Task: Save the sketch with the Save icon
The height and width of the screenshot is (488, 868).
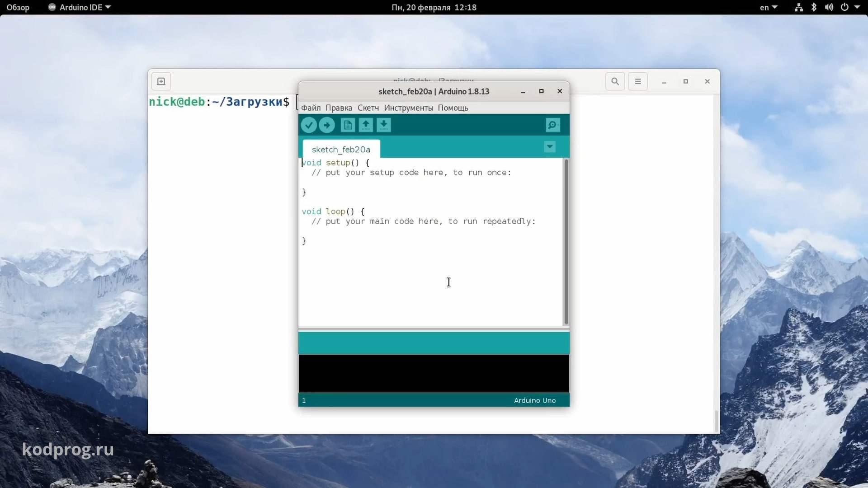Action: (384, 125)
